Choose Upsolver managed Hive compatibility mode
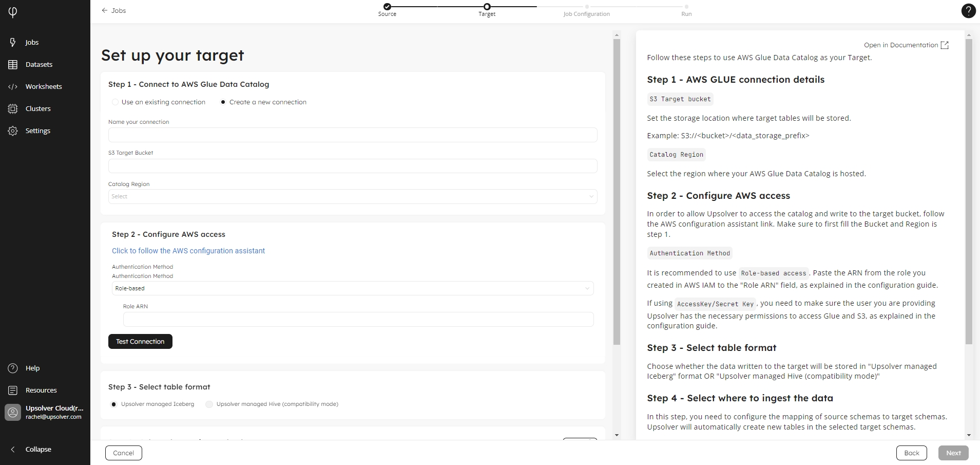Image resolution: width=980 pixels, height=465 pixels. click(209, 404)
